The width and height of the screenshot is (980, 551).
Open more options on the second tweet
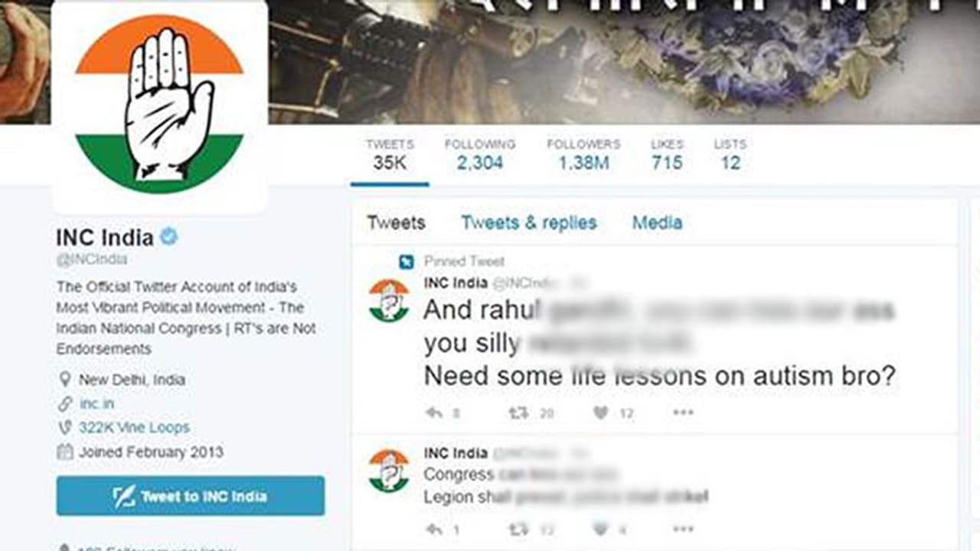(683, 529)
